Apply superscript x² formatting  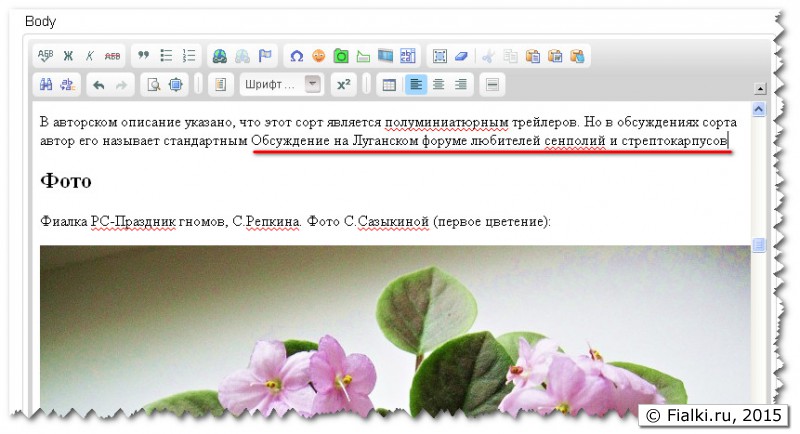343,85
